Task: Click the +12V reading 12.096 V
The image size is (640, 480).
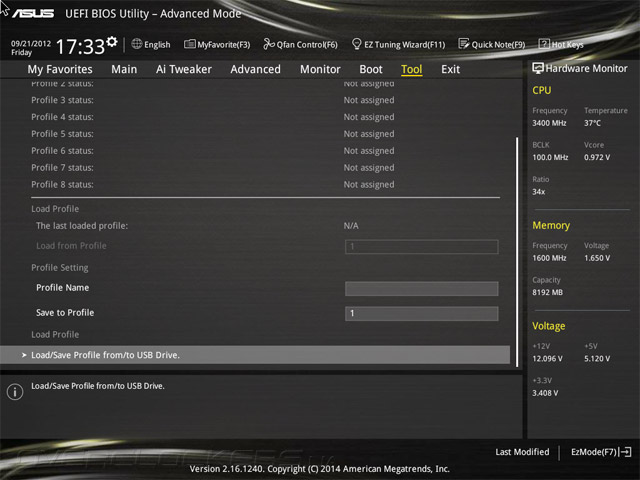Action: click(x=547, y=358)
